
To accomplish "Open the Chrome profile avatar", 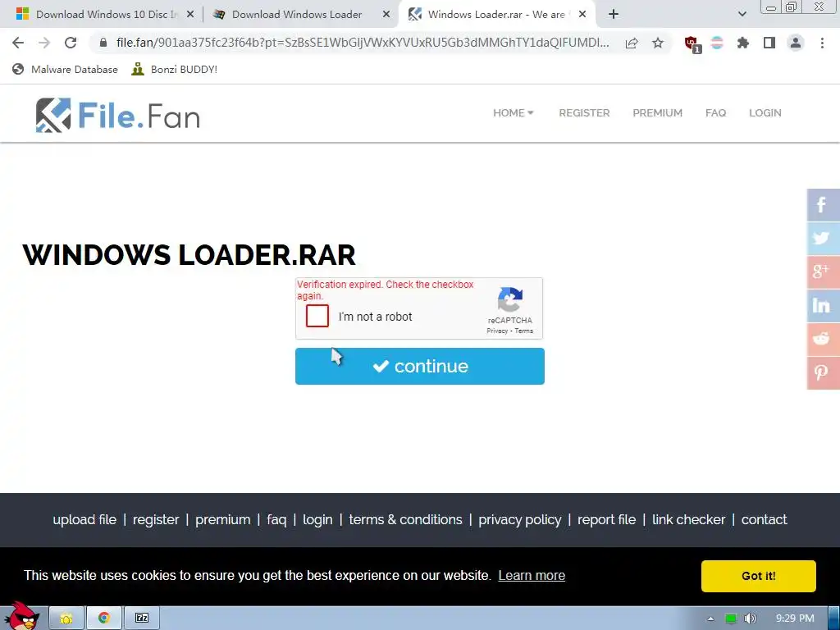I will pyautogui.click(x=796, y=43).
